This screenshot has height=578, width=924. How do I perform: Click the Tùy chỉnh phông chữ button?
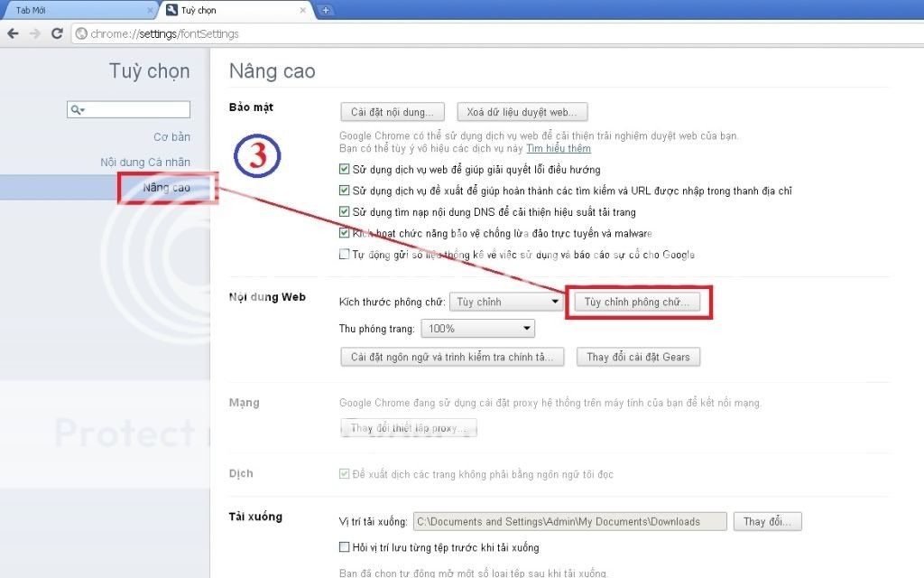click(636, 302)
